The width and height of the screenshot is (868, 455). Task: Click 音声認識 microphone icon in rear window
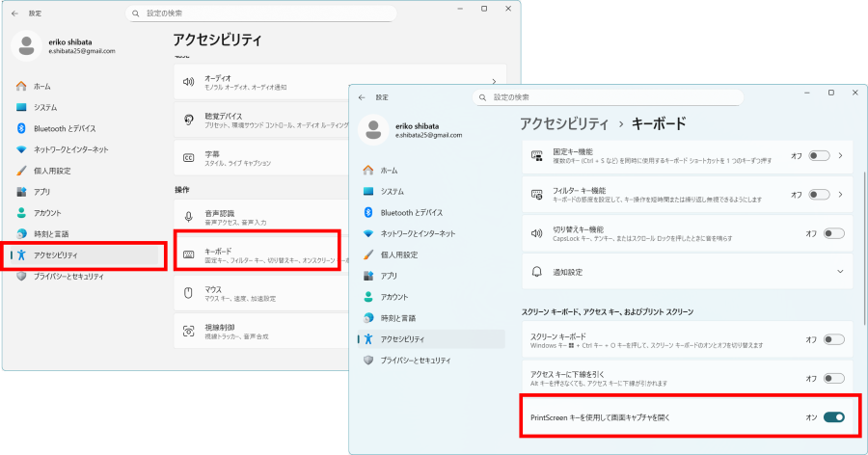pos(188,217)
